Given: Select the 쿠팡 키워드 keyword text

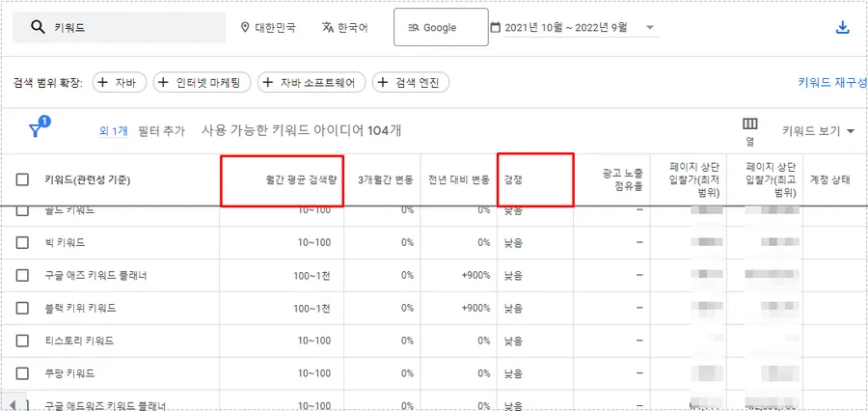Looking at the screenshot, I should pyautogui.click(x=69, y=374).
